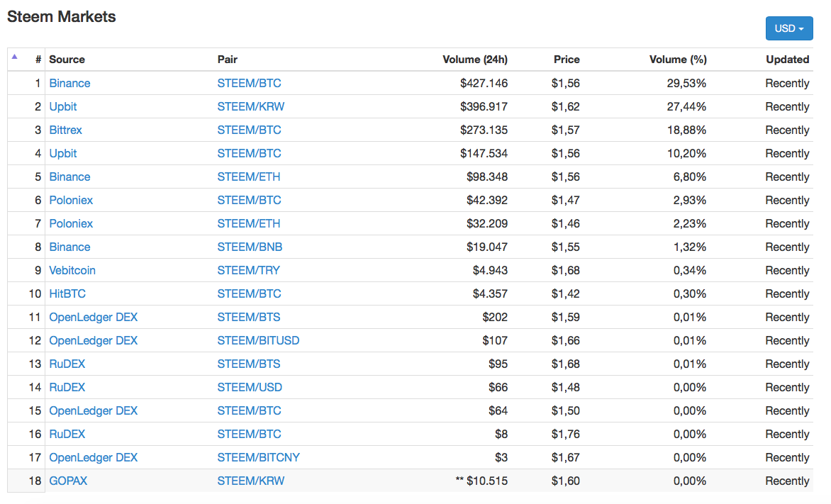
Task: Select the 18,88% volume share cell
Action: pos(686,130)
